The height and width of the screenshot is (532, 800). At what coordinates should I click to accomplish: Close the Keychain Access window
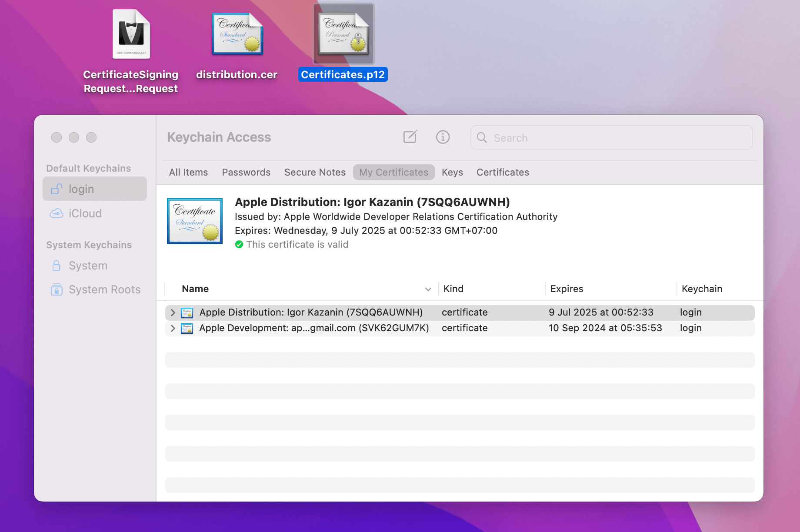click(x=57, y=137)
